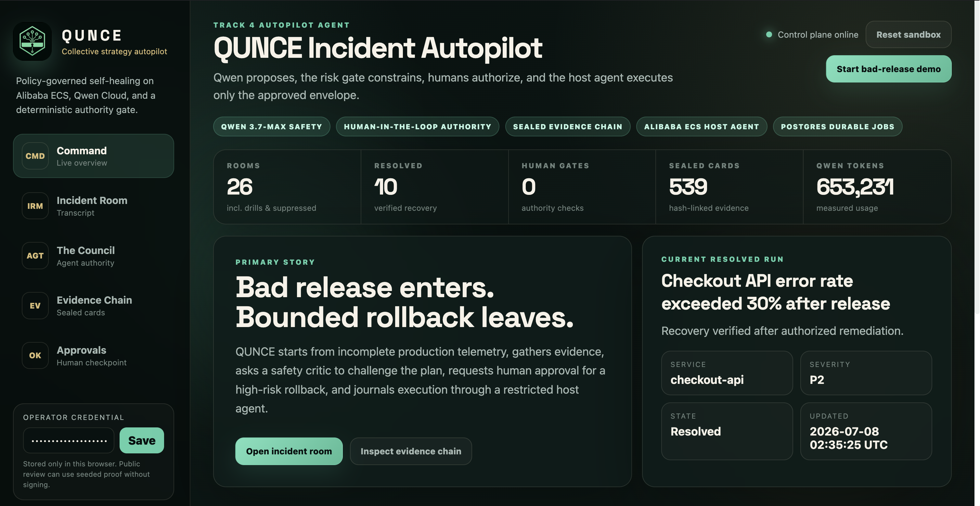Click the OK Approvals icon badge

35,355
